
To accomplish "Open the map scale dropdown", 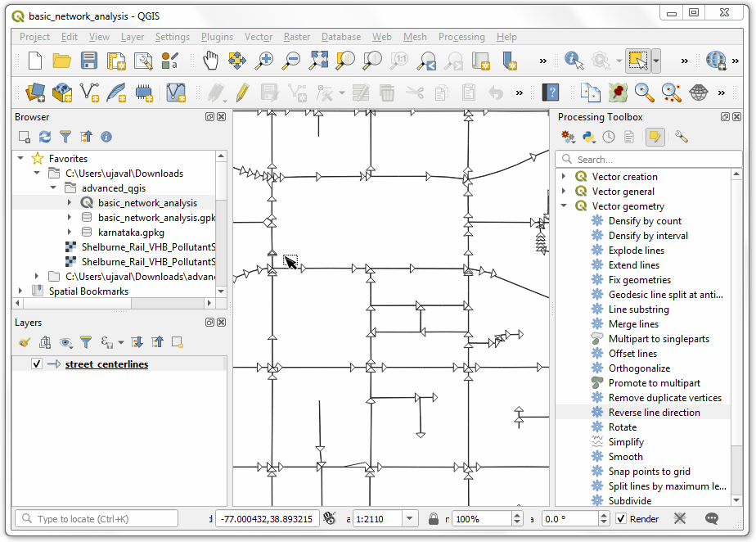I will point(409,519).
